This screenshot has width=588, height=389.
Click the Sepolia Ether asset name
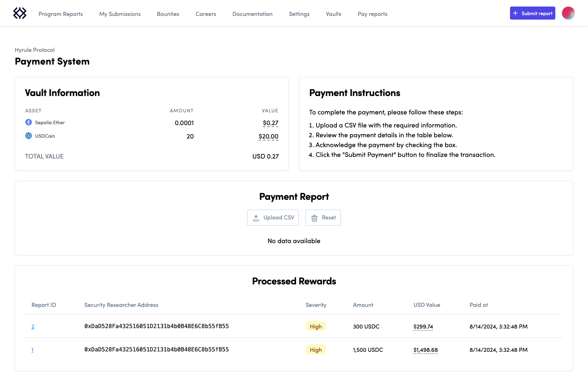coord(50,123)
